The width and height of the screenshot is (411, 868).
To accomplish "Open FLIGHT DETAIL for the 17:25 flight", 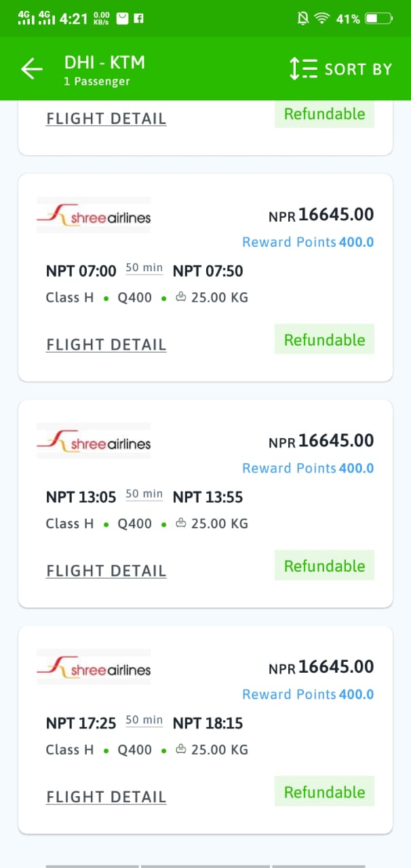I will 106,797.
